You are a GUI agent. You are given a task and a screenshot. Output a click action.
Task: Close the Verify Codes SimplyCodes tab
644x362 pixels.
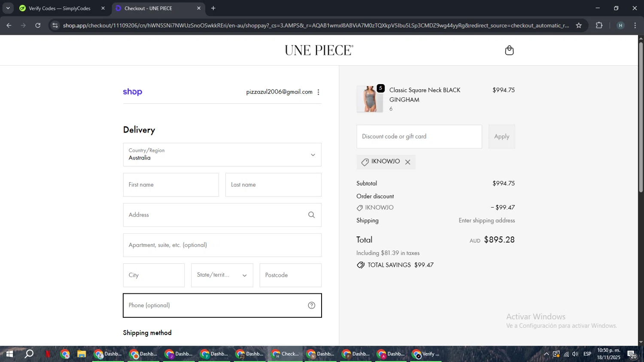pyautogui.click(x=103, y=8)
